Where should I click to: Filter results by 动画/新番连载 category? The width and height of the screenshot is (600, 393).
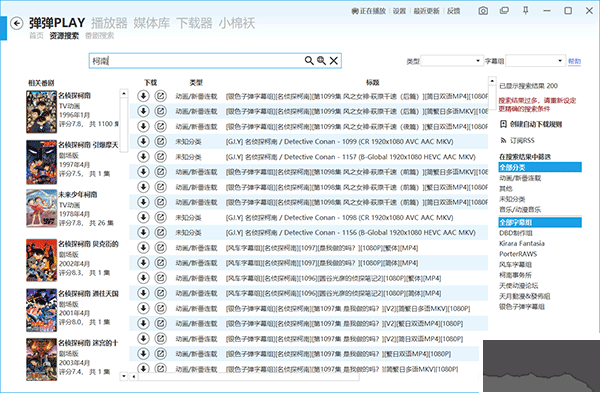point(520,178)
